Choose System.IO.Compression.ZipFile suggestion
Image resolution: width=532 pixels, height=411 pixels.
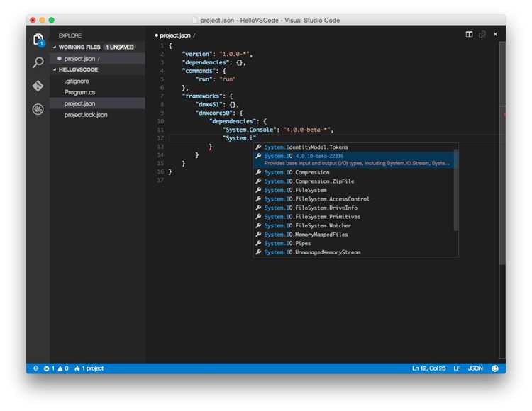click(355, 181)
